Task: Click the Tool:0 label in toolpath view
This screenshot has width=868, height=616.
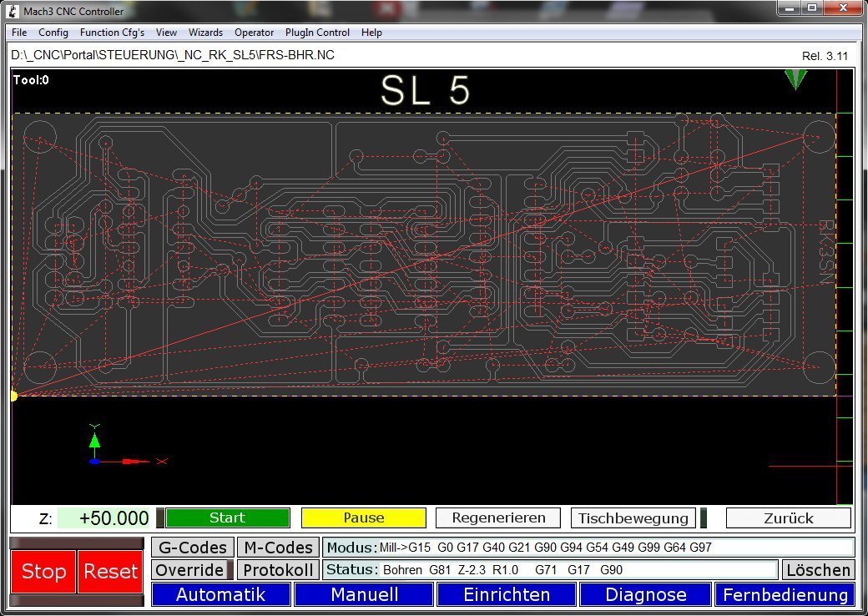Action: click(31, 79)
